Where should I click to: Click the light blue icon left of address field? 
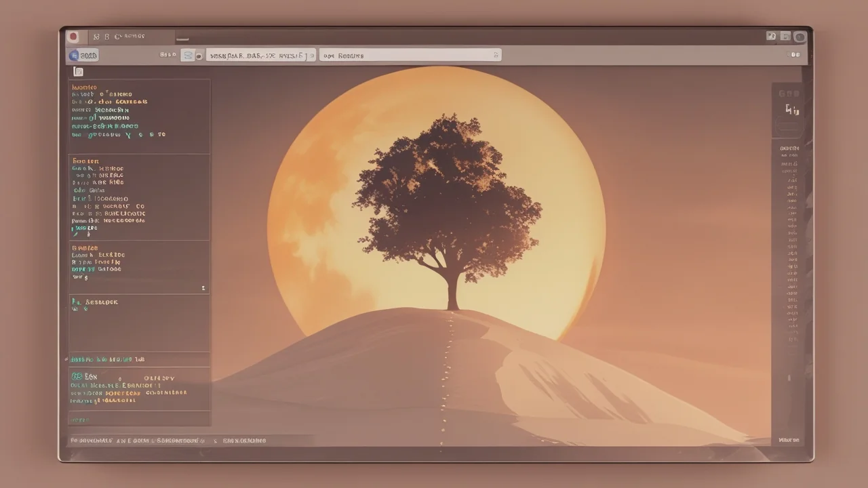187,56
